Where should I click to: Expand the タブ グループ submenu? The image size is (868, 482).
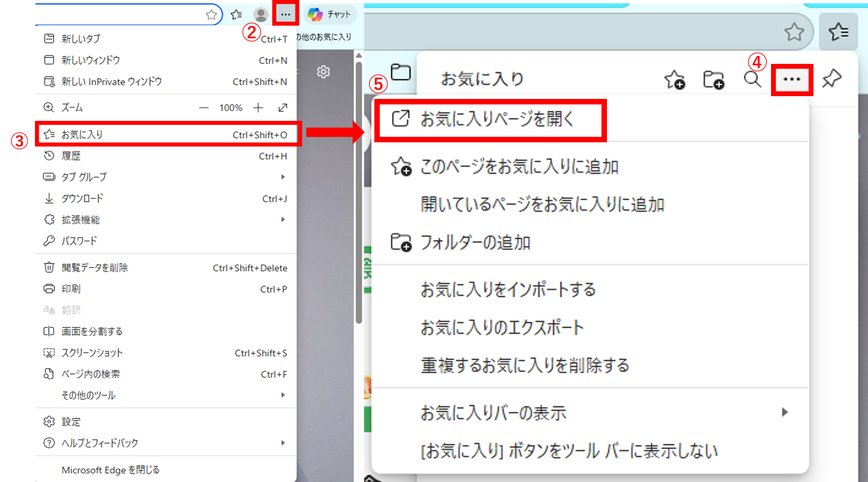pyautogui.click(x=282, y=177)
